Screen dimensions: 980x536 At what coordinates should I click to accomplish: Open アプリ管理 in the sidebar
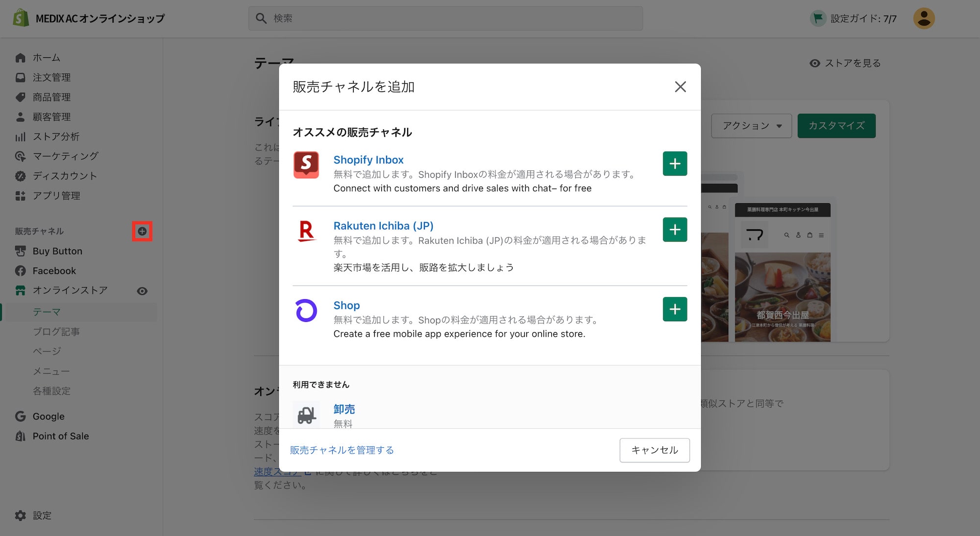point(56,195)
